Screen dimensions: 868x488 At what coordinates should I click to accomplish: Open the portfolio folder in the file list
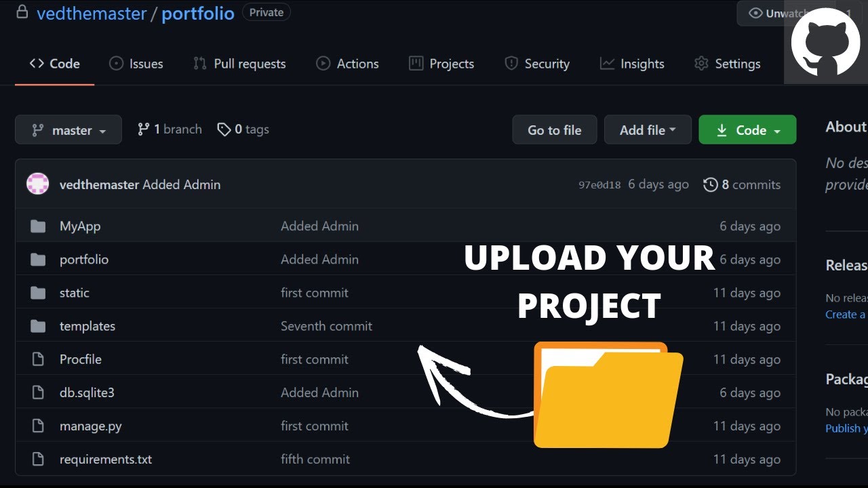tap(84, 260)
